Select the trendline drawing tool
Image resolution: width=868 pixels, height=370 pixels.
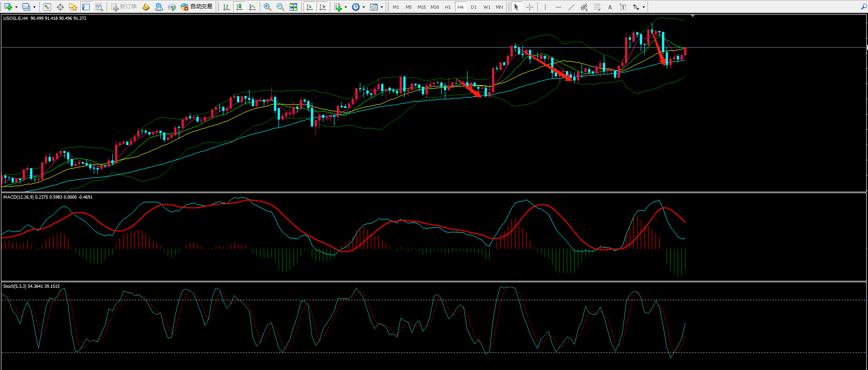(571, 7)
